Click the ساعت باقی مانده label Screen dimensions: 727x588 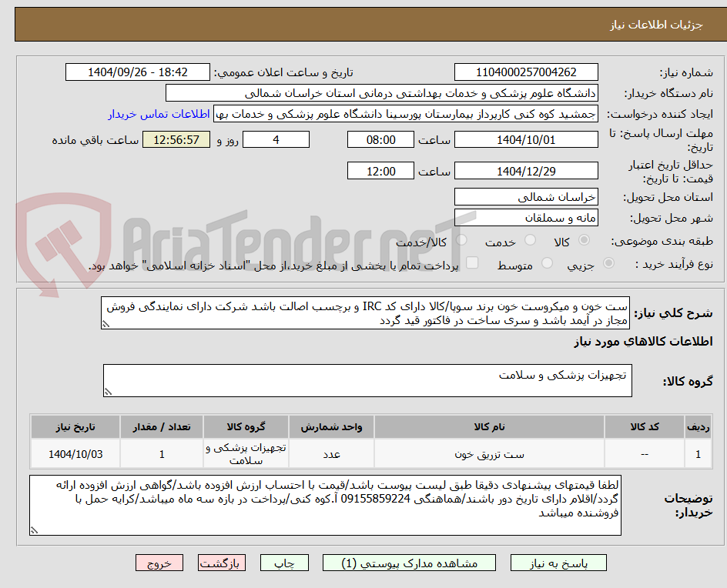pyautogui.click(x=95, y=140)
